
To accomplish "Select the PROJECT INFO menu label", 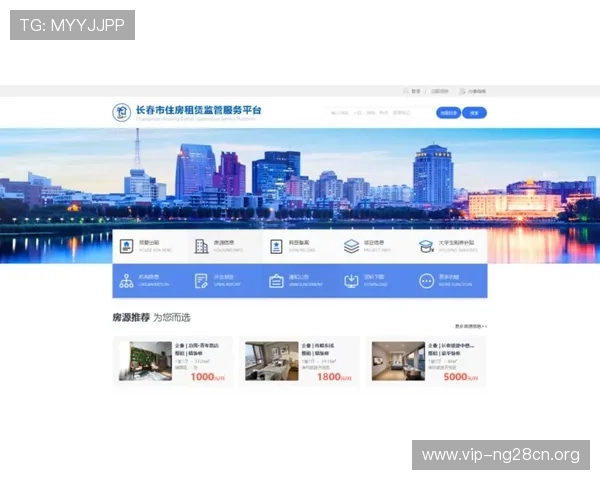I will [377, 250].
